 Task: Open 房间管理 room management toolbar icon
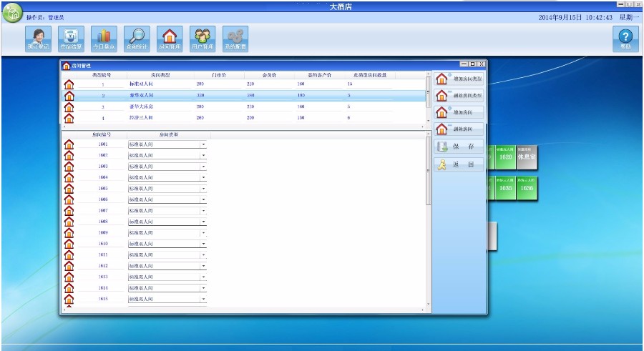point(170,39)
